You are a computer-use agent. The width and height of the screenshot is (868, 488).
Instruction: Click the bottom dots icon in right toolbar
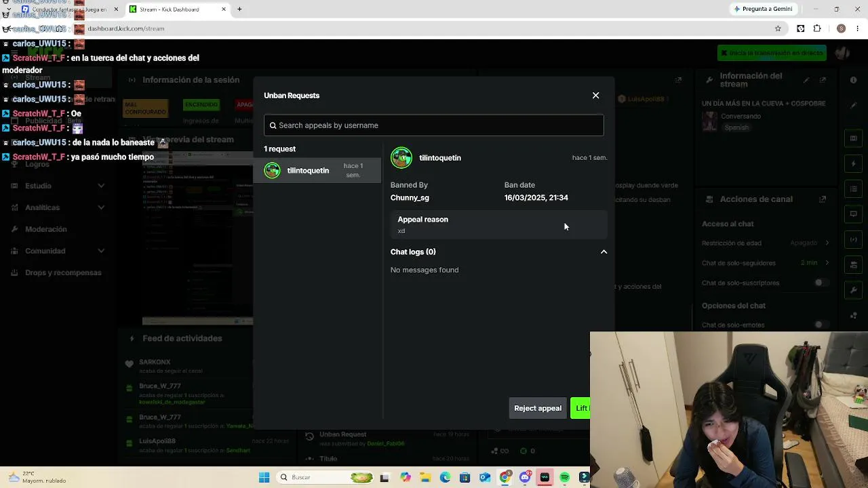coord(853,315)
